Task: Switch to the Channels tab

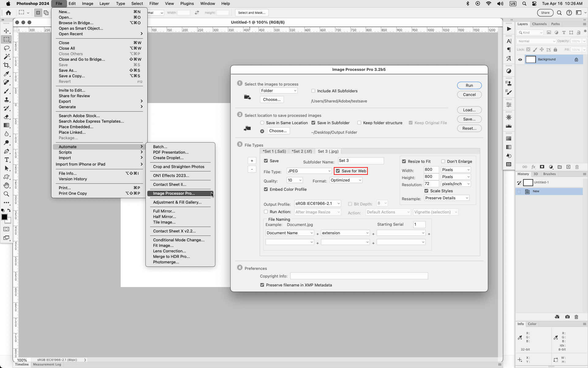Action: click(x=540, y=24)
